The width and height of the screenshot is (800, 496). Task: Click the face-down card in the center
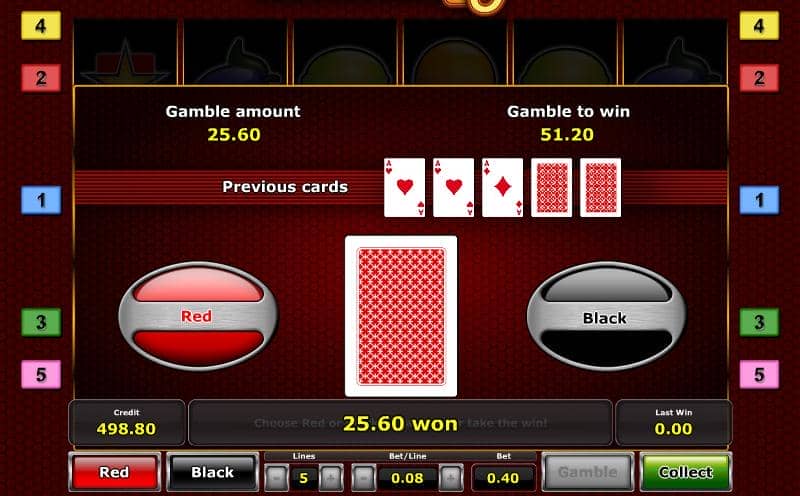coord(401,316)
